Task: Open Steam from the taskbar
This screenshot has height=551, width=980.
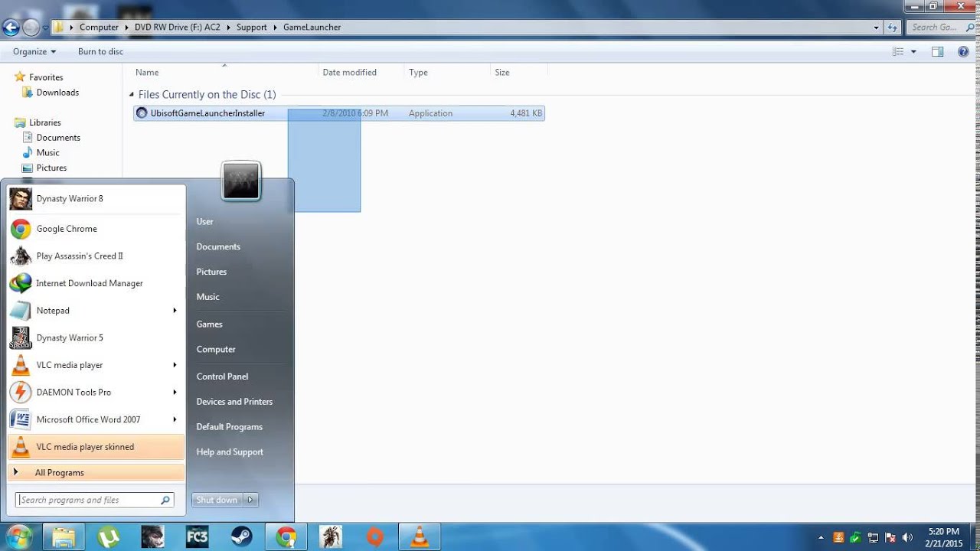Action: pyautogui.click(x=242, y=537)
